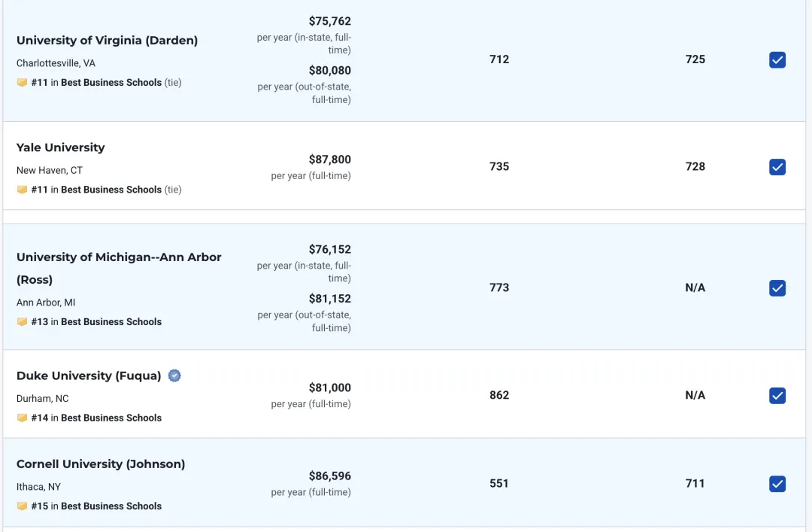Go to the Duke University (Fuqua) profile
Screen dimensions: 812x532
pyautogui.click(x=89, y=375)
